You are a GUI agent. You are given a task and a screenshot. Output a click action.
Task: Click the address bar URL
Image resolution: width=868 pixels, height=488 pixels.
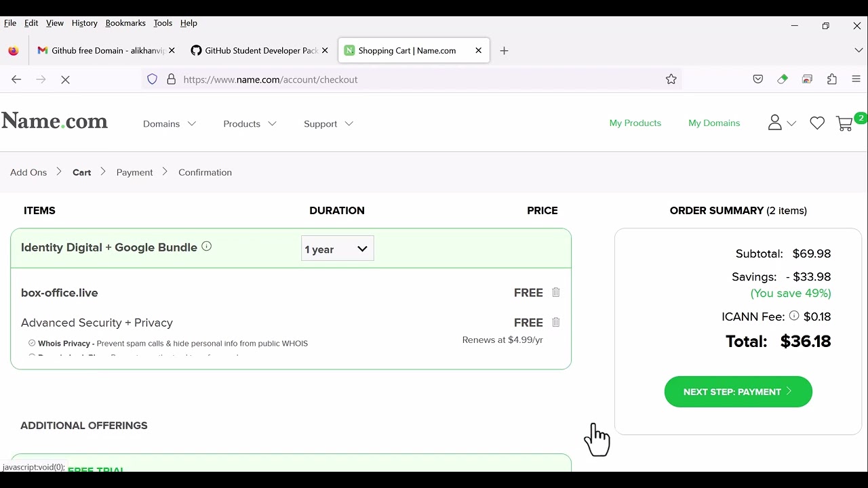coord(270,79)
